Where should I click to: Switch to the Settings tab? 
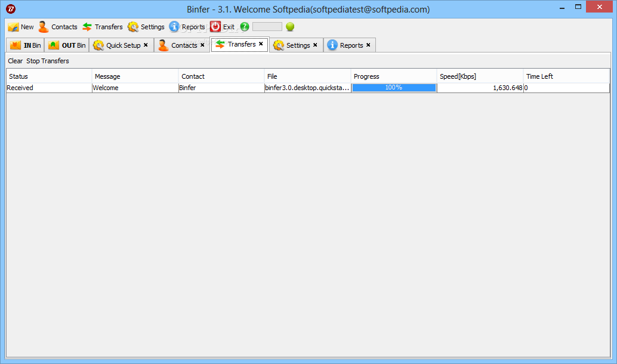pos(298,45)
